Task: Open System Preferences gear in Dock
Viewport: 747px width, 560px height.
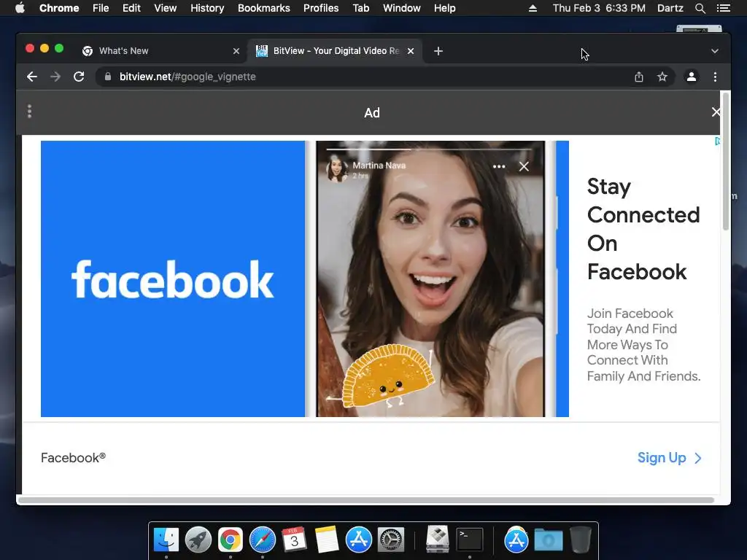Action: pos(391,540)
